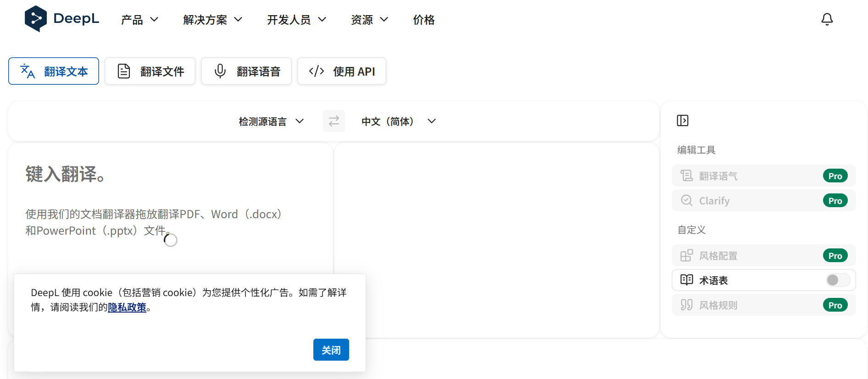Click the Pro badge next to 风格规则
Image resolution: width=868 pixels, height=379 pixels.
(835, 305)
